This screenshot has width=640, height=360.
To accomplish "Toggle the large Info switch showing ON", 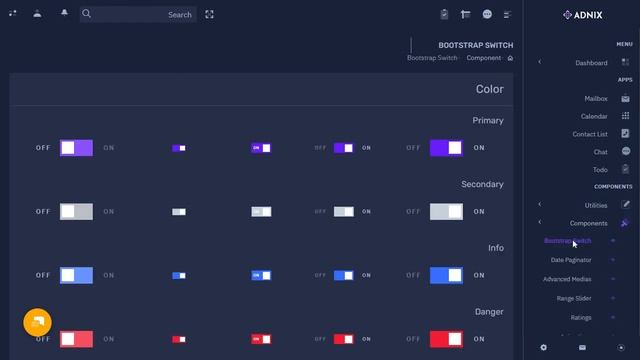I will click(446, 275).
